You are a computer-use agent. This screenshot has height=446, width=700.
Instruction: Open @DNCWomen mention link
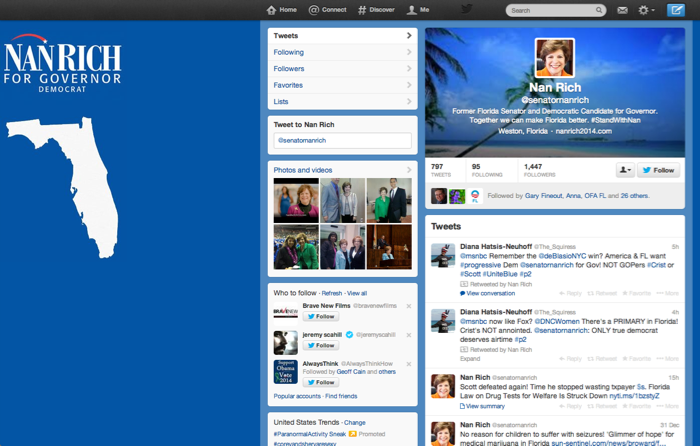[x=557, y=321]
